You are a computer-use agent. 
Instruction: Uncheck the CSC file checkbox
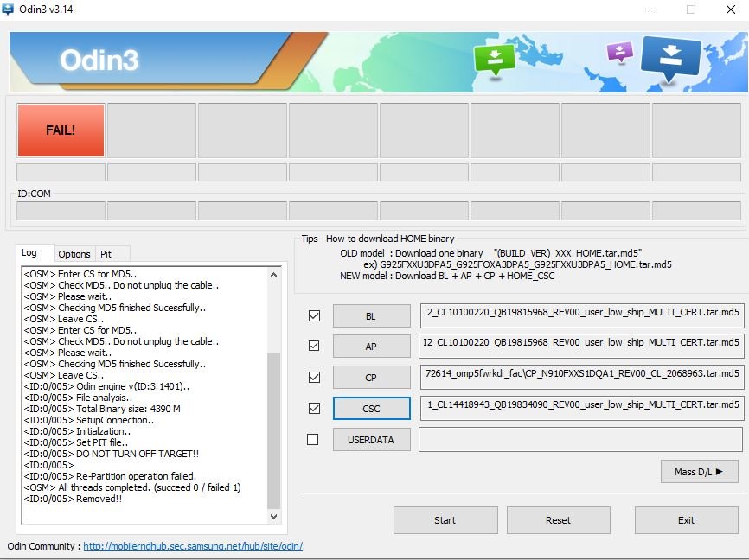(x=314, y=408)
